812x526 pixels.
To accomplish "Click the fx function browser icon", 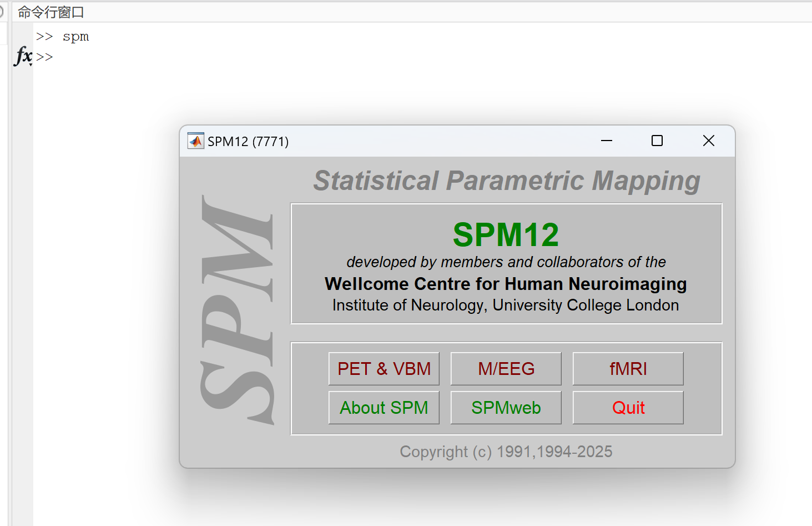I will point(23,56).
